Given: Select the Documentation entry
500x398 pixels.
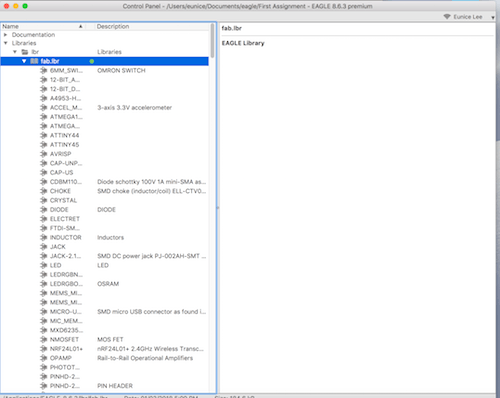Looking at the screenshot, I should click(x=33, y=35).
